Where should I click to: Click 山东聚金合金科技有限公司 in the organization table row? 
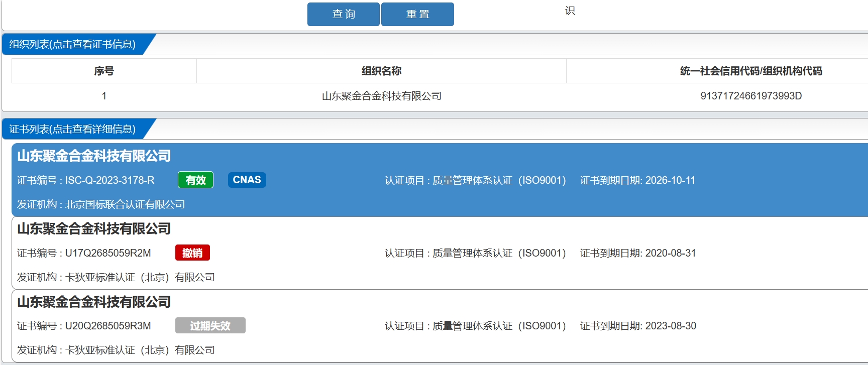point(381,96)
